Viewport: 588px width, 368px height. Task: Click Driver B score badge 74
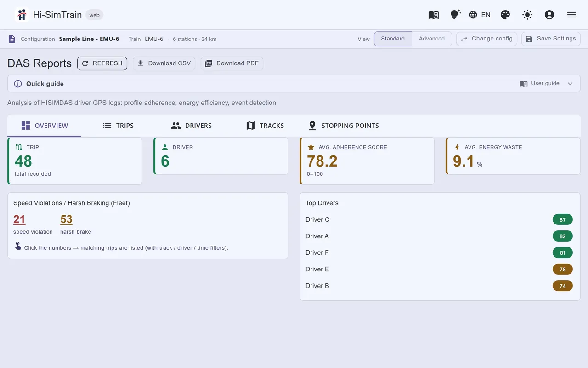[x=563, y=286]
